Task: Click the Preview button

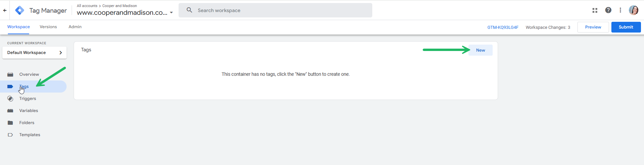Action: [x=593, y=27]
